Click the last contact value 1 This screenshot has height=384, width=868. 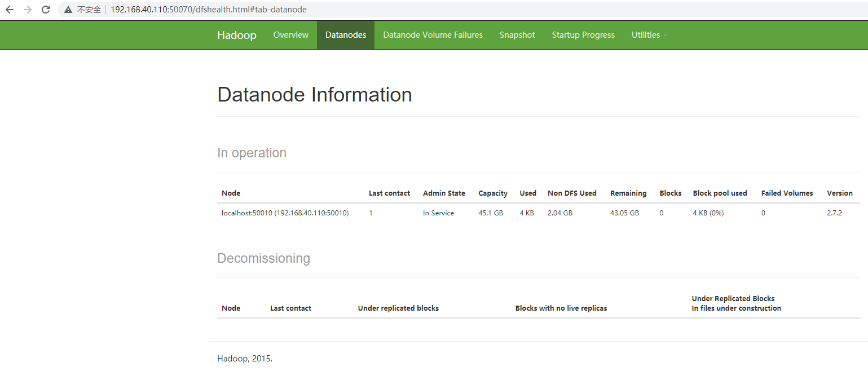pyautogui.click(x=371, y=213)
